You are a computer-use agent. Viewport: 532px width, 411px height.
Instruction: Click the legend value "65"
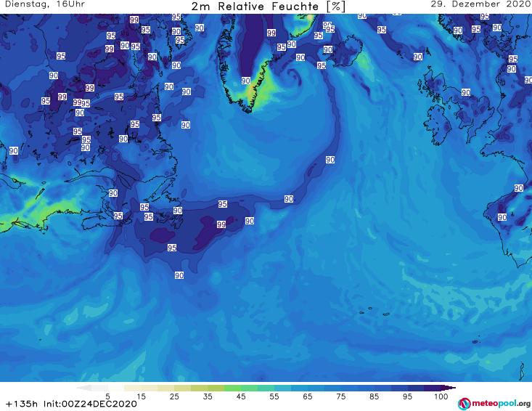tap(308, 396)
